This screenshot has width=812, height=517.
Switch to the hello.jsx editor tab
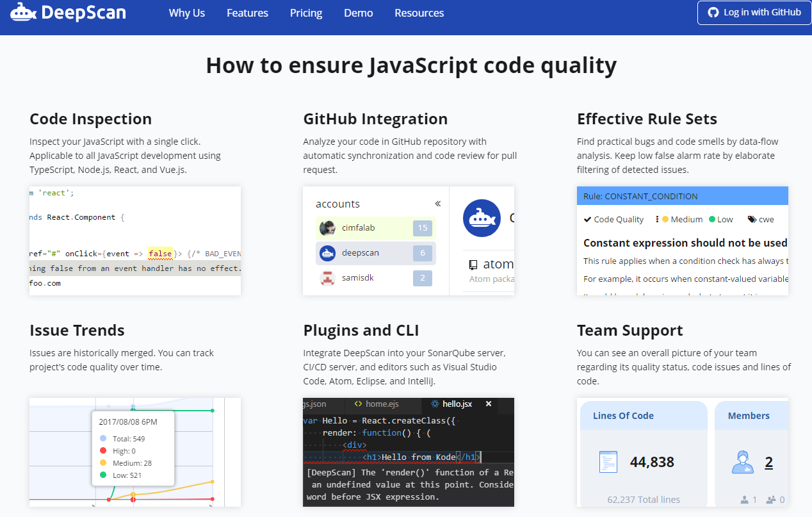click(457, 404)
